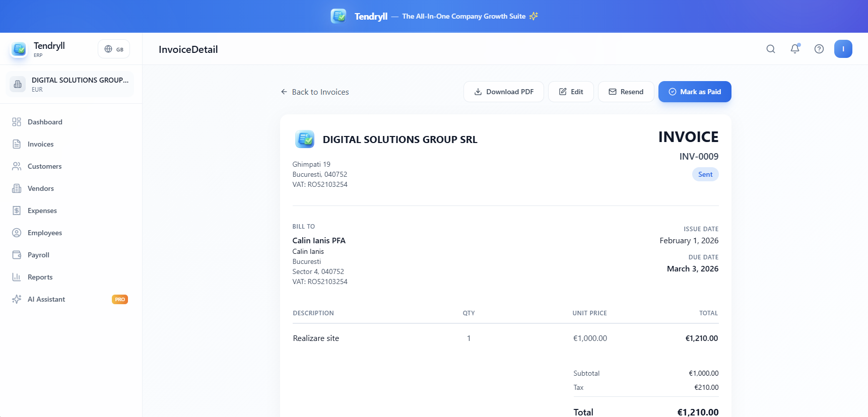Viewport: 868px width, 417px height.
Task: Expand the Digital Solutions Group company switcher
Action: tap(80, 84)
